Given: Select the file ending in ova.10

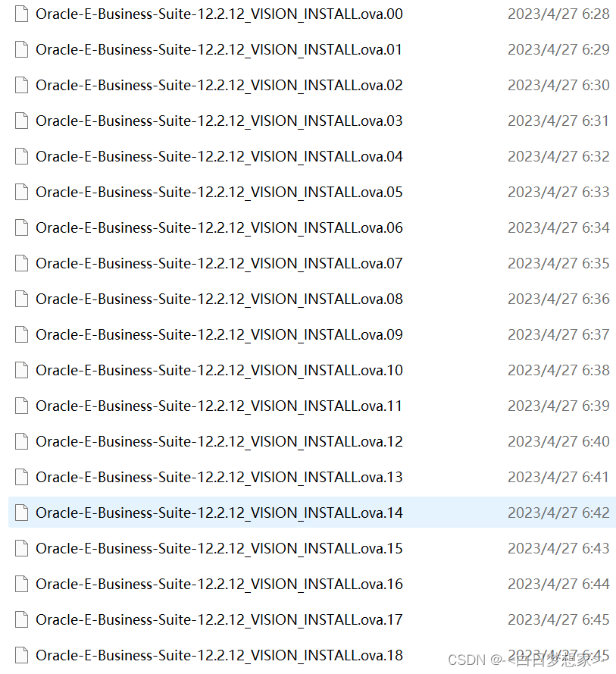Looking at the screenshot, I should click(x=219, y=370).
